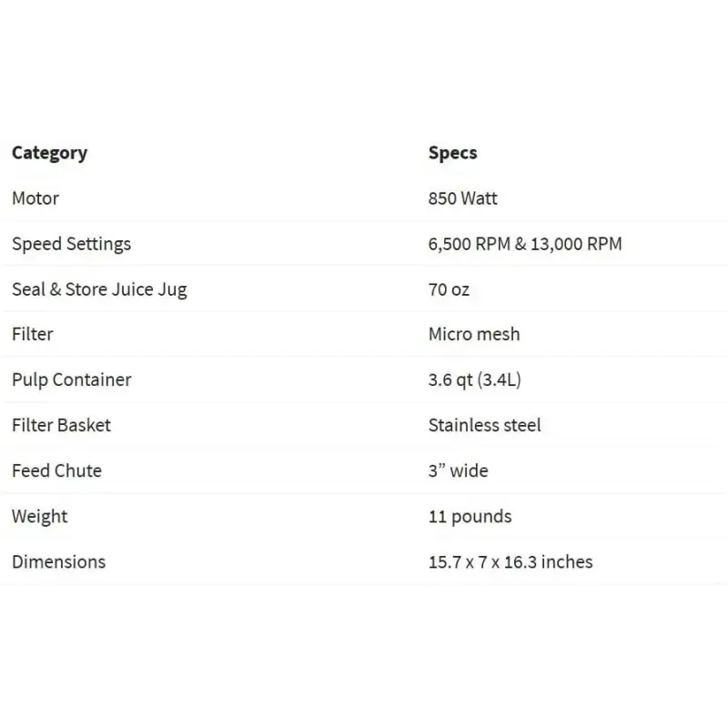Click the 6,500 RPM & 13,000 RPM value
728x728 pixels.
coord(525,244)
